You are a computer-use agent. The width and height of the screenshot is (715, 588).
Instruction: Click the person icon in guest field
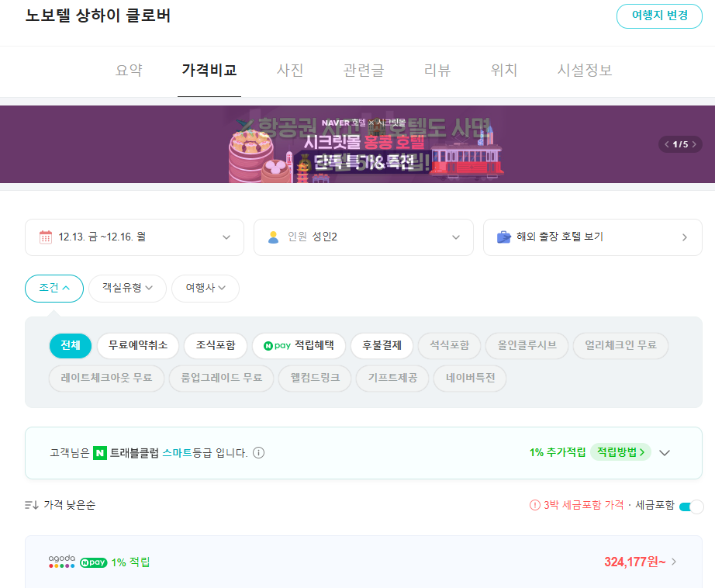point(274,237)
